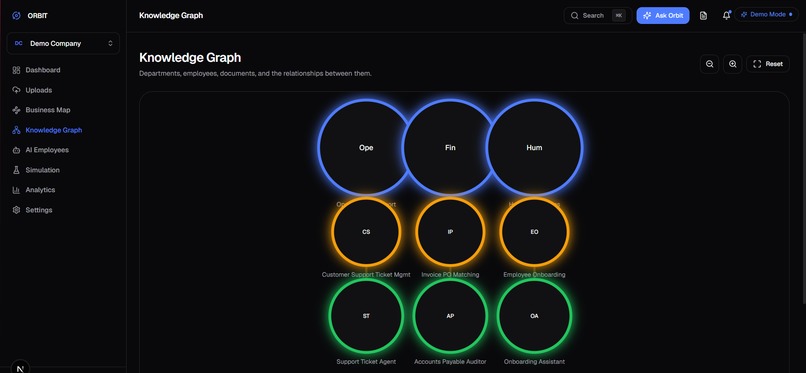
Task: Open the Demo Company workspace switcher
Action: pos(63,44)
